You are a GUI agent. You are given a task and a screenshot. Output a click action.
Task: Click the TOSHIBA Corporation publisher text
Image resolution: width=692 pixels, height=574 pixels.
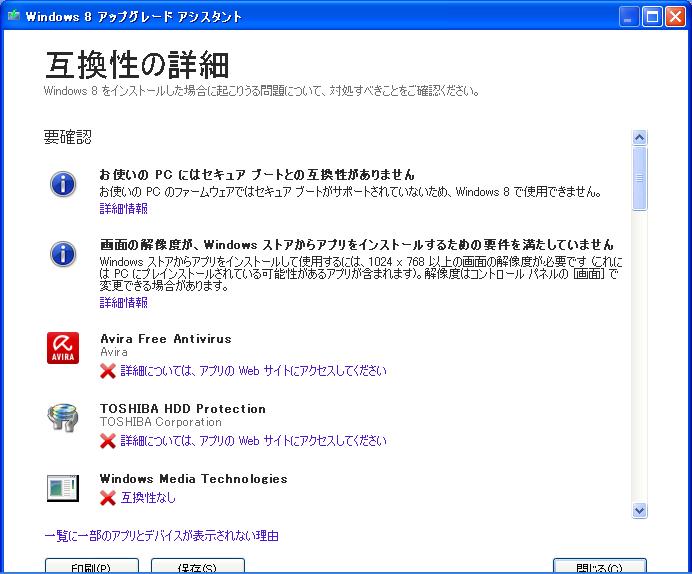pos(161,422)
